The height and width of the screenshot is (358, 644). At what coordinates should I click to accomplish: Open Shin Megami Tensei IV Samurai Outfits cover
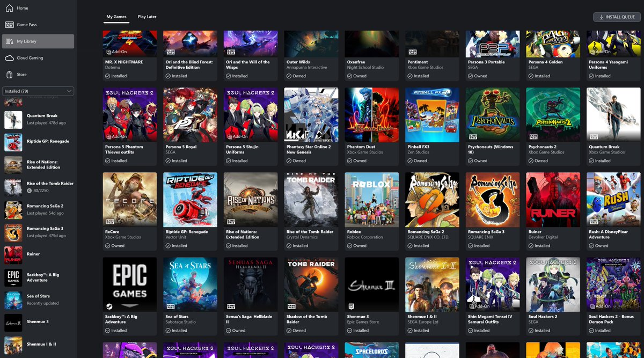(x=493, y=284)
